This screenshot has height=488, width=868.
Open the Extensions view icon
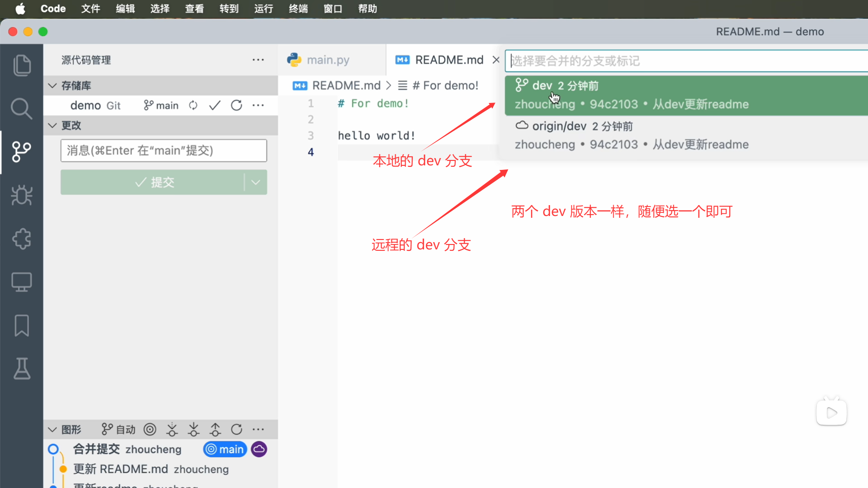pos(22,239)
